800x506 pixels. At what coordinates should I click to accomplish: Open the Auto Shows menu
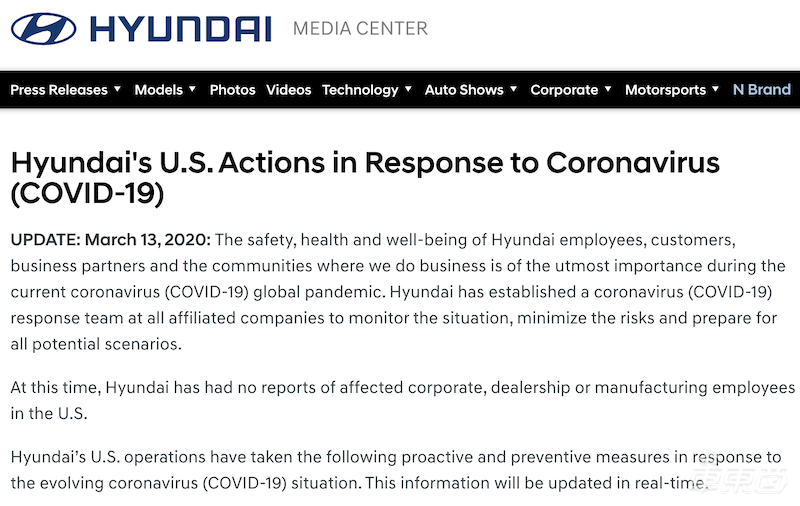coord(461,90)
